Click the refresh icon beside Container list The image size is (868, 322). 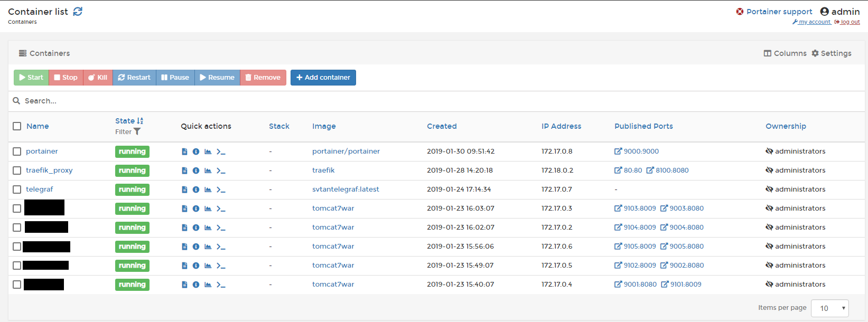(x=78, y=12)
